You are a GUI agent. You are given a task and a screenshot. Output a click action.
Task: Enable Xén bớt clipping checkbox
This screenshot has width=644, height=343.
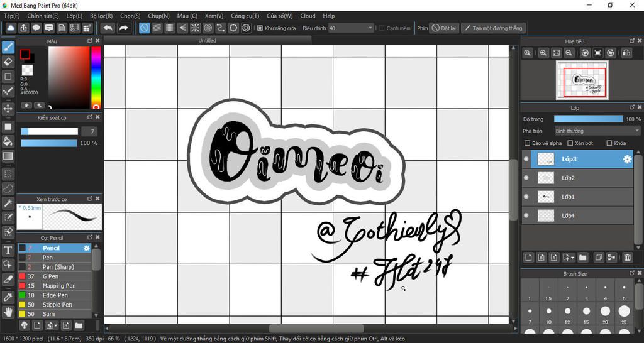570,143
